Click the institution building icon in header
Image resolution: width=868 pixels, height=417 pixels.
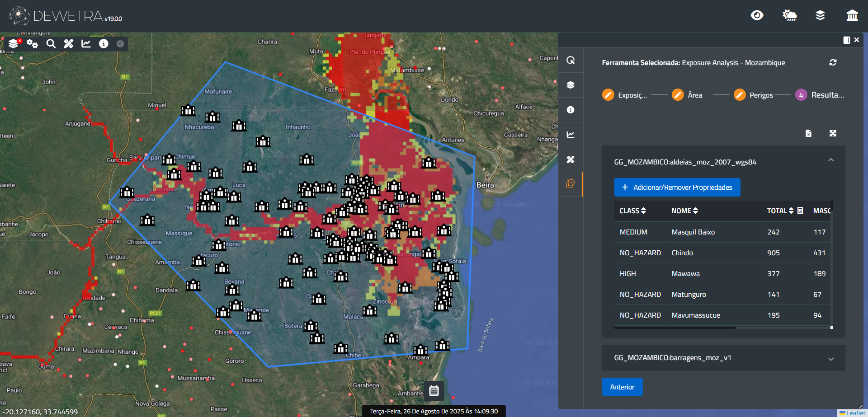852,16
